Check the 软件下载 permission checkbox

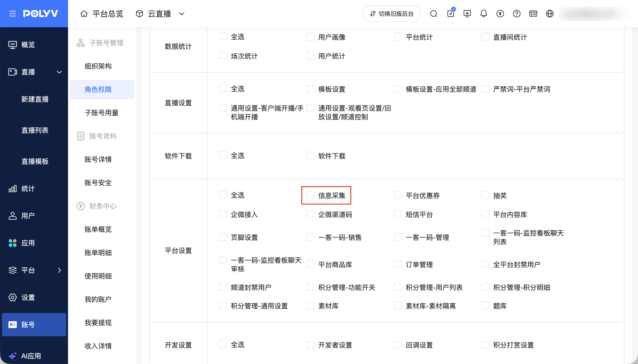coord(310,156)
